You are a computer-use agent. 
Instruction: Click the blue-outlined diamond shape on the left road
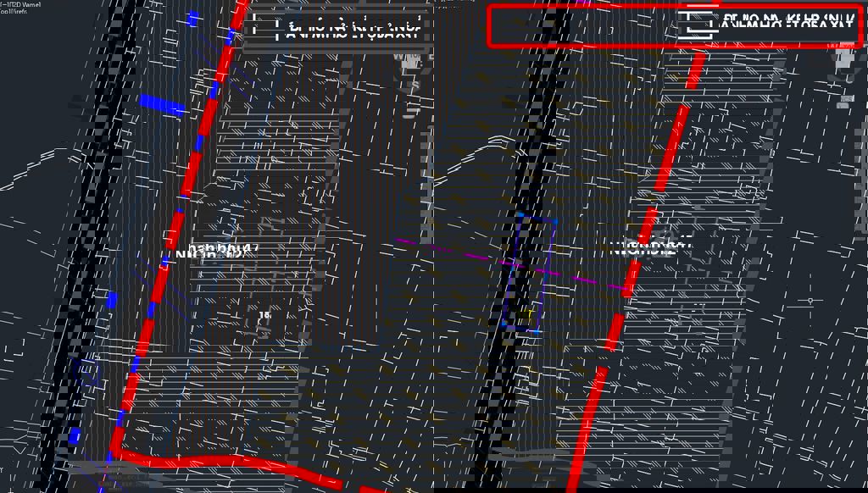tap(88, 371)
